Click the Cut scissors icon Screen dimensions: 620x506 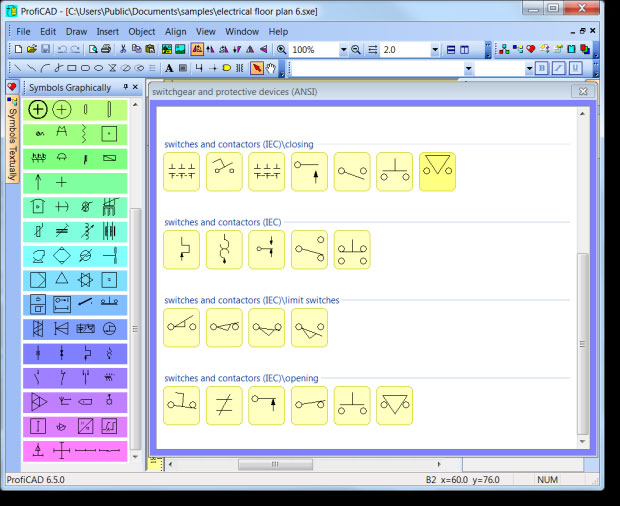(x=121, y=49)
